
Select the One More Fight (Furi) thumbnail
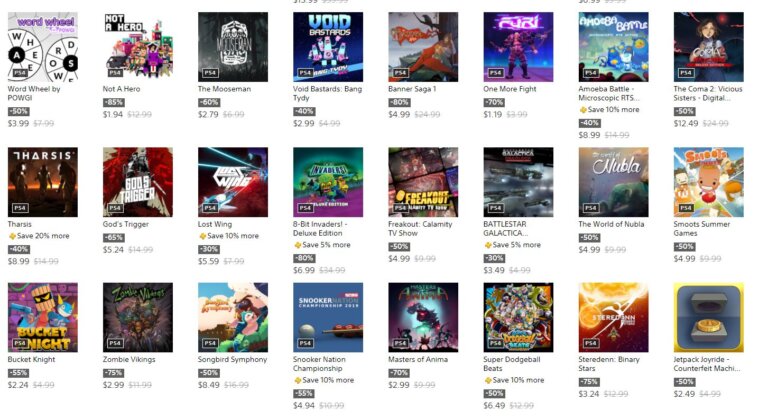pyautogui.click(x=518, y=47)
